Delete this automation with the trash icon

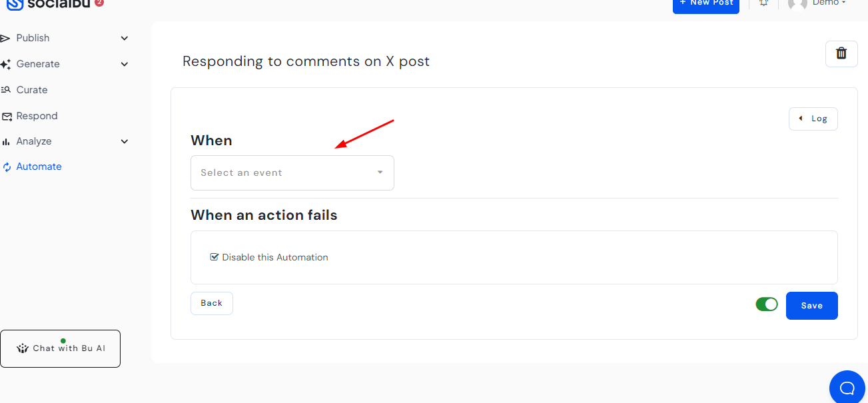click(x=841, y=54)
